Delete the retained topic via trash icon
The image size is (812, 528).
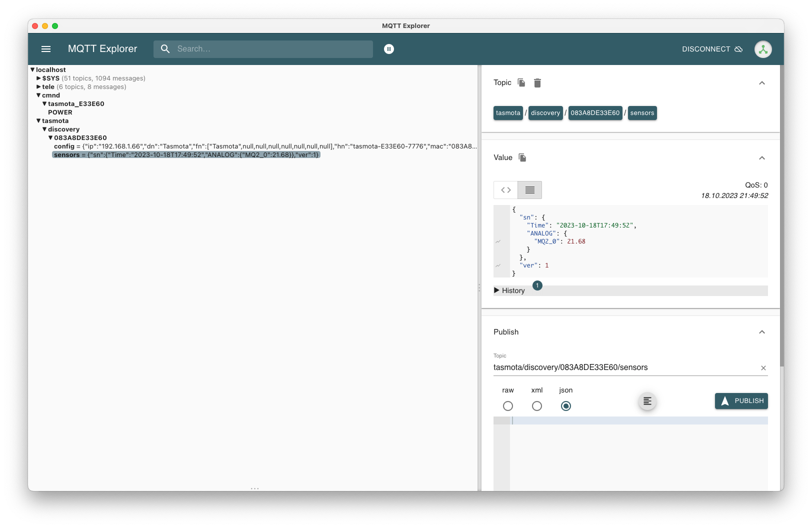click(x=537, y=82)
